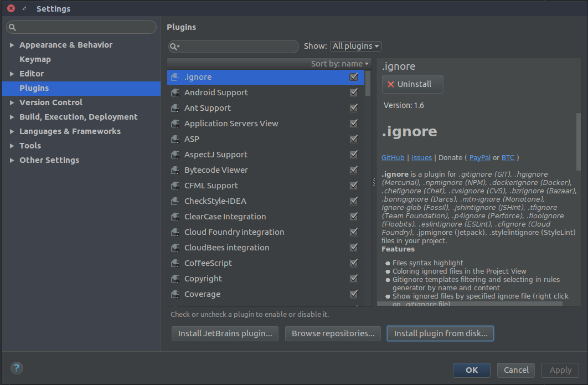The width and height of the screenshot is (588, 385).
Task: Click the plugin list vertical scrollbar
Action: (368, 83)
